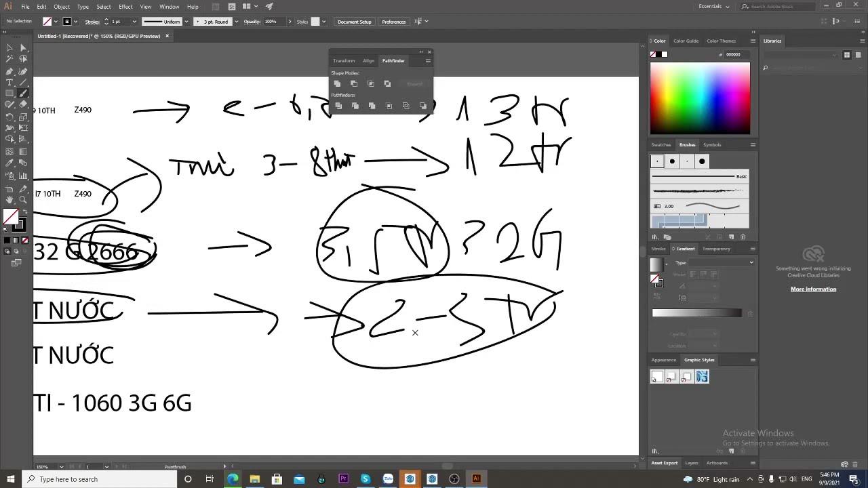Click Document Setup button

coord(355,22)
